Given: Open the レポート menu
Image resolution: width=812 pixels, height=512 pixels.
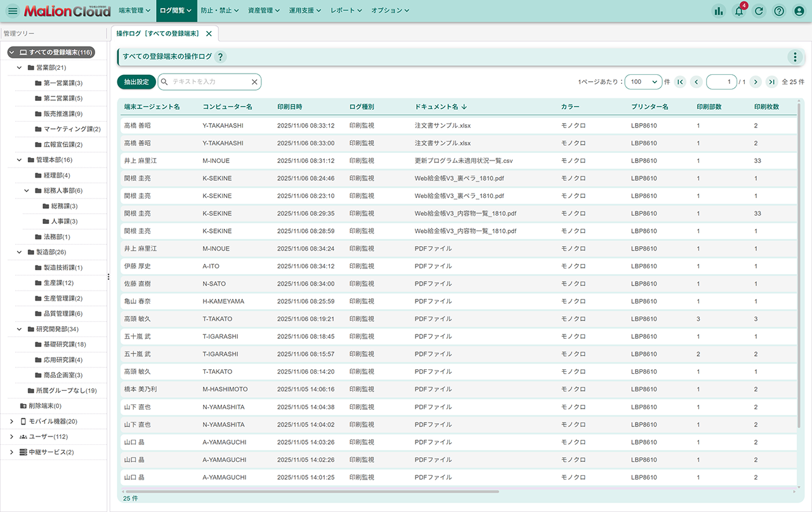Looking at the screenshot, I should click(x=346, y=11).
